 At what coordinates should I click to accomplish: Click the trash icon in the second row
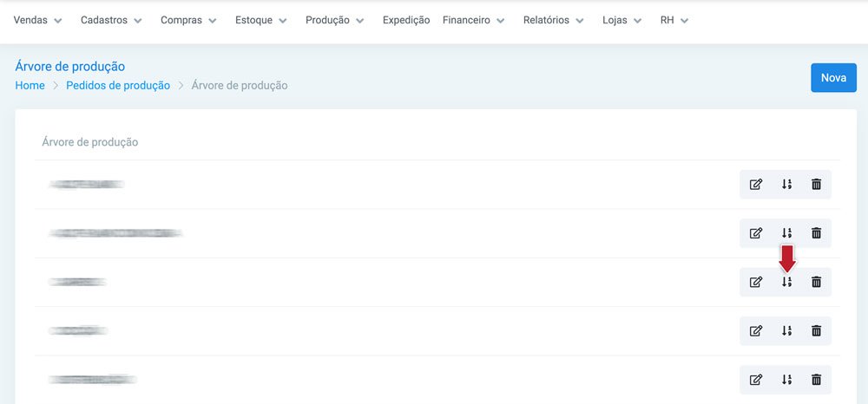[x=816, y=233]
